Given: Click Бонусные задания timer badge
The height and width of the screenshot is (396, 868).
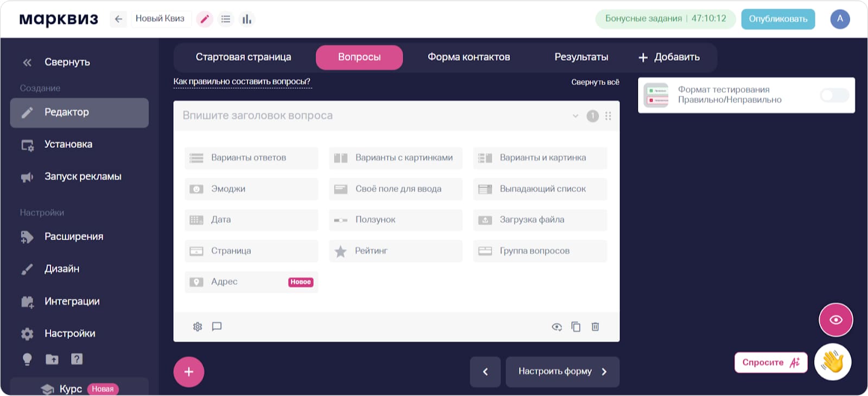Looking at the screenshot, I should coord(666,19).
